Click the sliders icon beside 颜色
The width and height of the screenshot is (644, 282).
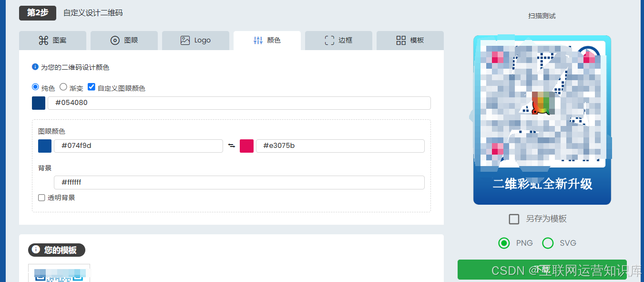coord(258,41)
